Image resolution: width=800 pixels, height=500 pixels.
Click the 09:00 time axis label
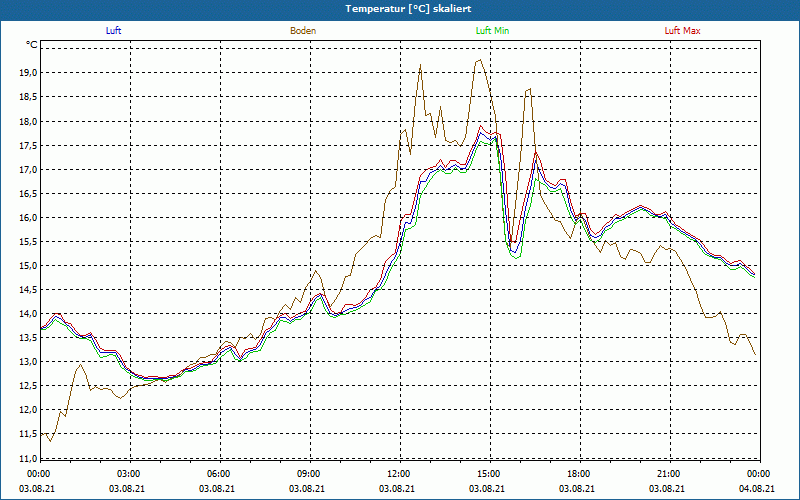[307, 474]
